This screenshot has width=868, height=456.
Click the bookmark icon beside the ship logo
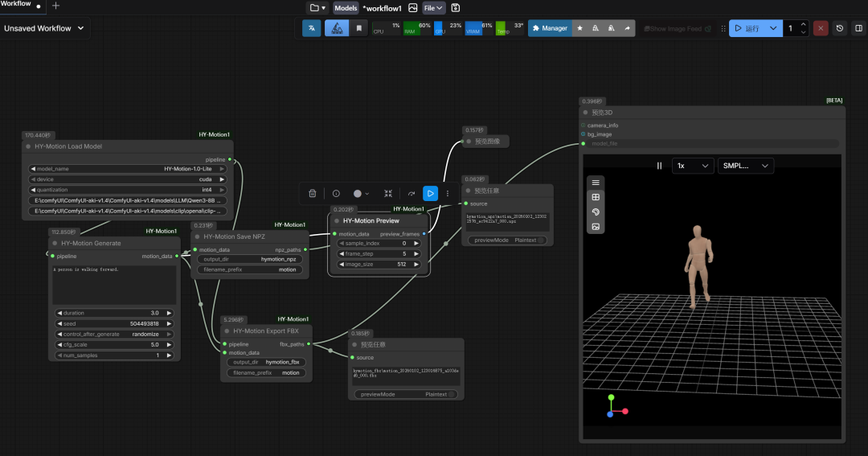pyautogui.click(x=358, y=28)
